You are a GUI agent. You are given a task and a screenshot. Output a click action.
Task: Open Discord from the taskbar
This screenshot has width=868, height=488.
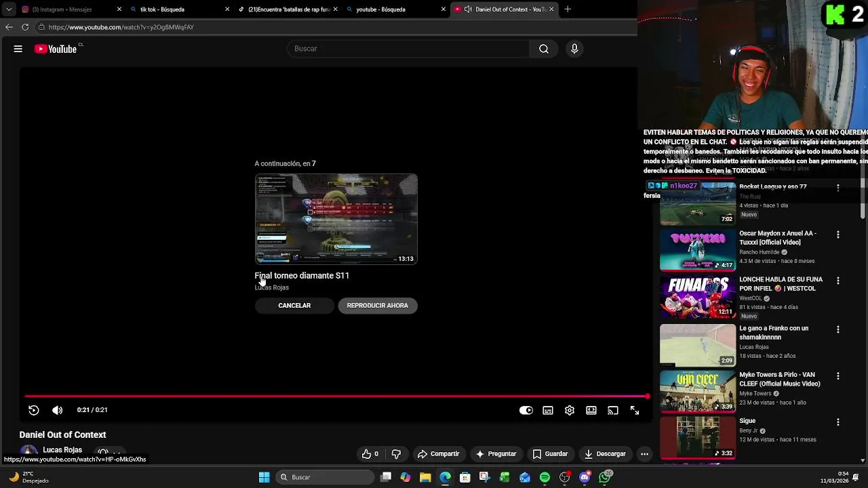pos(585,478)
